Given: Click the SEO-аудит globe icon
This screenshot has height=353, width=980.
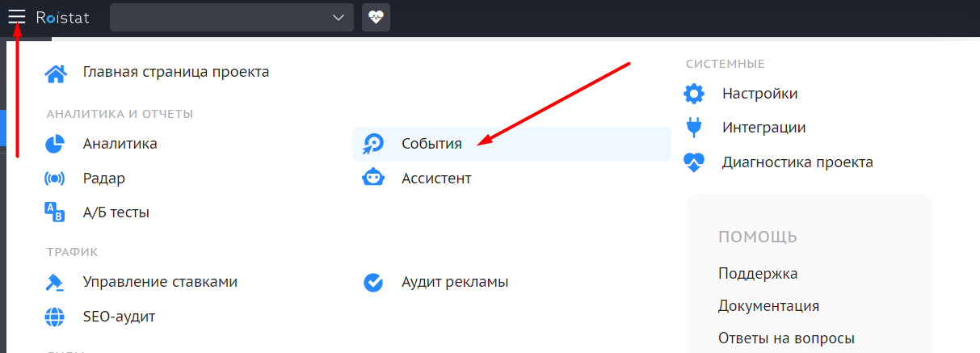Looking at the screenshot, I should pyautogui.click(x=54, y=317).
